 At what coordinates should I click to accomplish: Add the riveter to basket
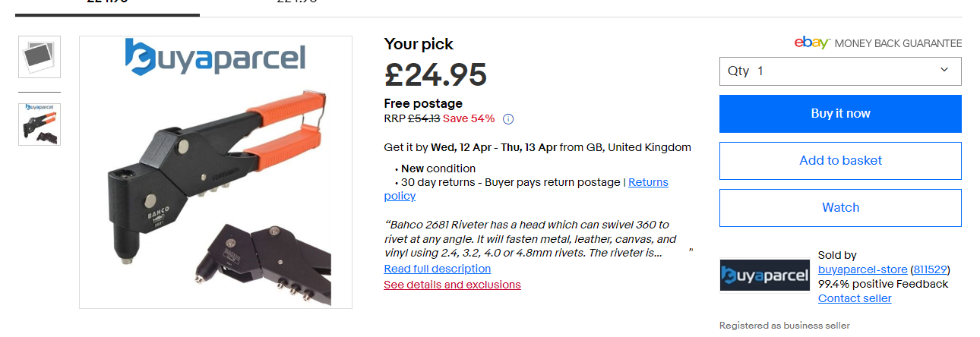coord(840,161)
